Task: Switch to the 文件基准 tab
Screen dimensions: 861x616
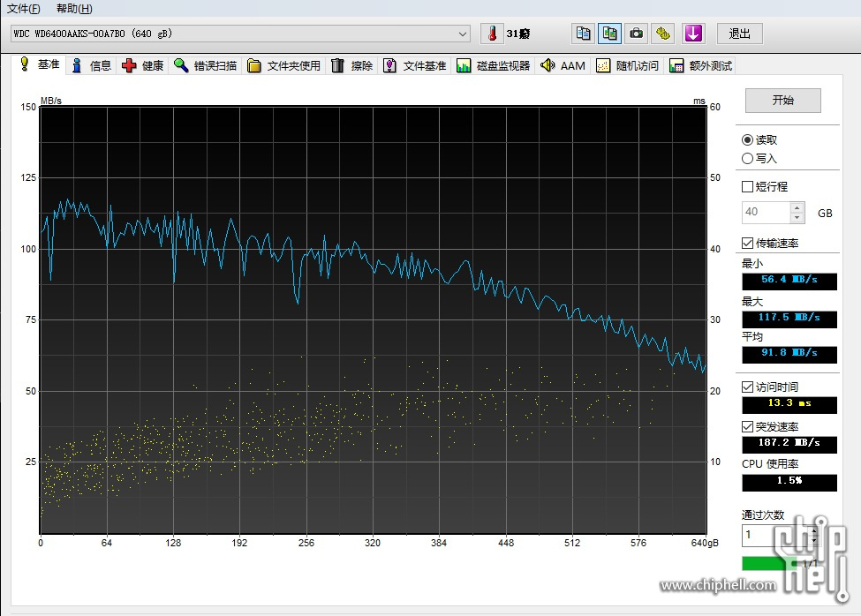Action: click(414, 66)
